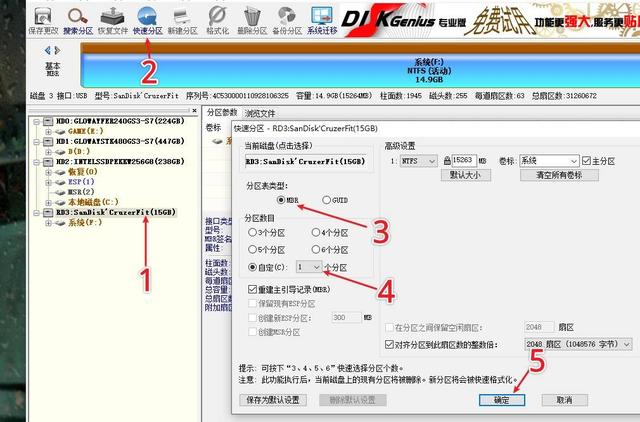This screenshot has height=422, width=640.
Task: Click 取消 to cancel dialog
Action: point(564,400)
